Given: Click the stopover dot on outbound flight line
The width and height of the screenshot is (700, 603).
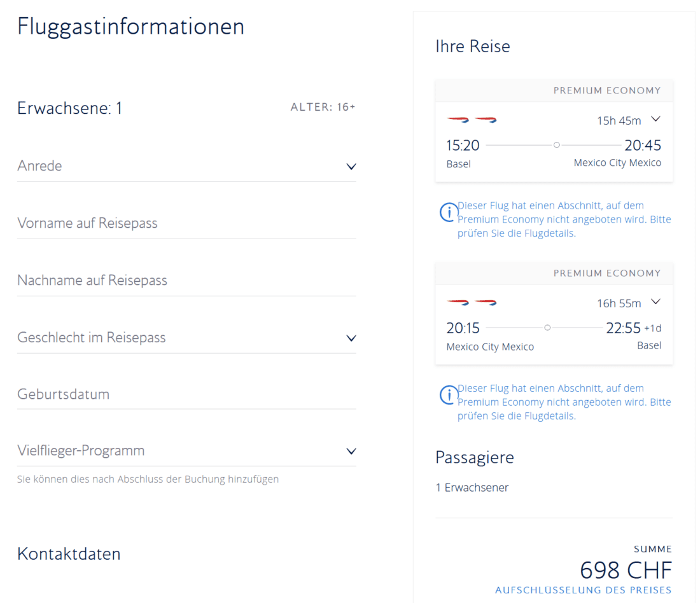Looking at the screenshot, I should (x=556, y=145).
